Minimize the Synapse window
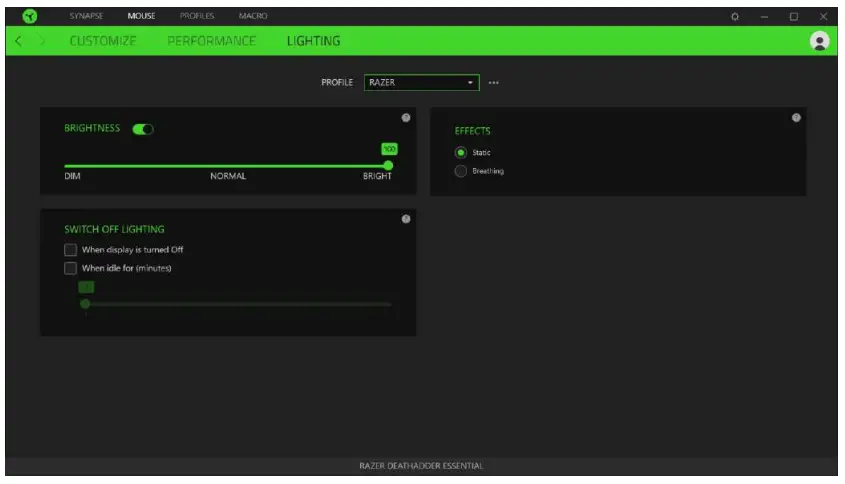The height and width of the screenshot is (484, 845). pos(764,17)
